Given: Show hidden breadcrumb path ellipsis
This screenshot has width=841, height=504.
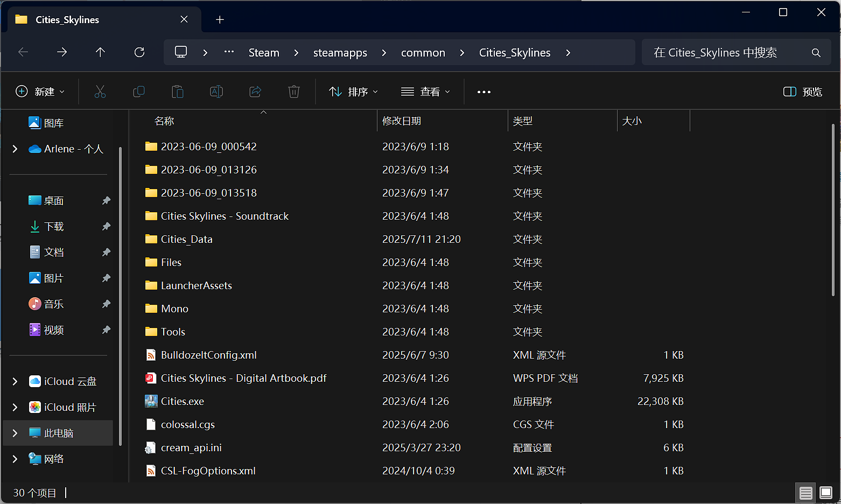Looking at the screenshot, I should (229, 52).
